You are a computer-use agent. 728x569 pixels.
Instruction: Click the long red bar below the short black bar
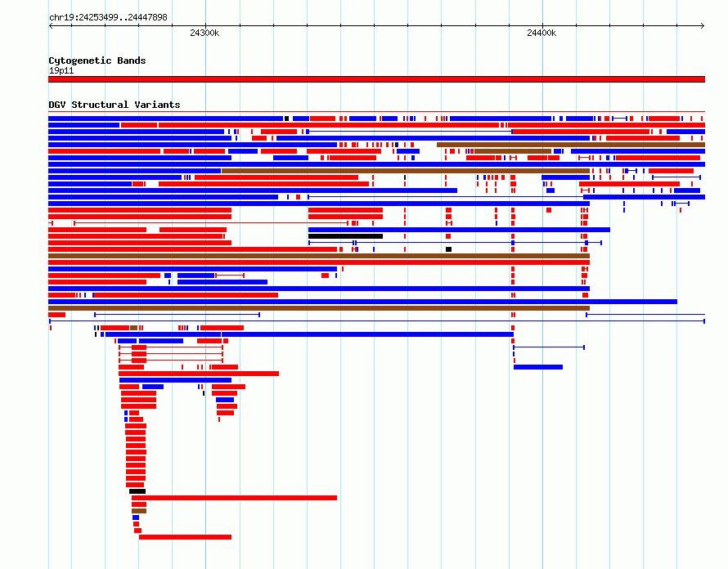[235, 498]
